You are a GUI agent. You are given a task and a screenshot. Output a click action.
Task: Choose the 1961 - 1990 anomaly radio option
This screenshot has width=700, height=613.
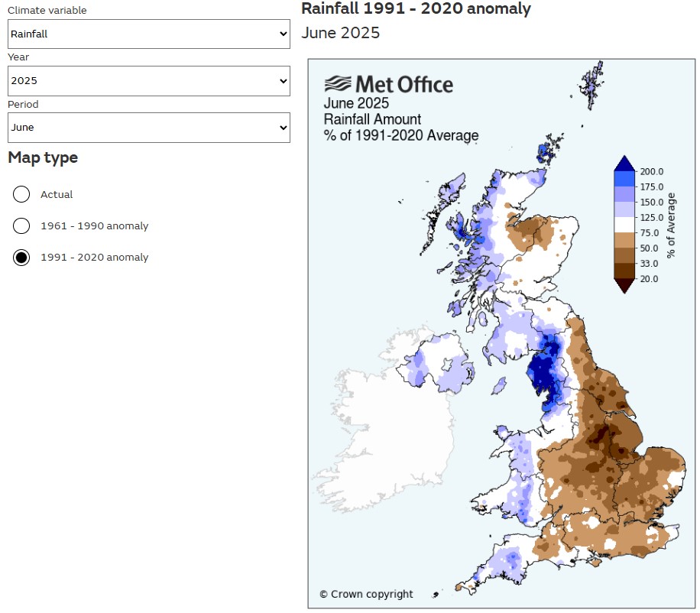[21, 226]
